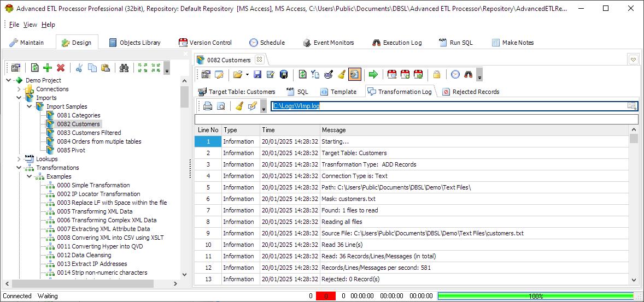Switch to the Schedule tab

coord(267,42)
